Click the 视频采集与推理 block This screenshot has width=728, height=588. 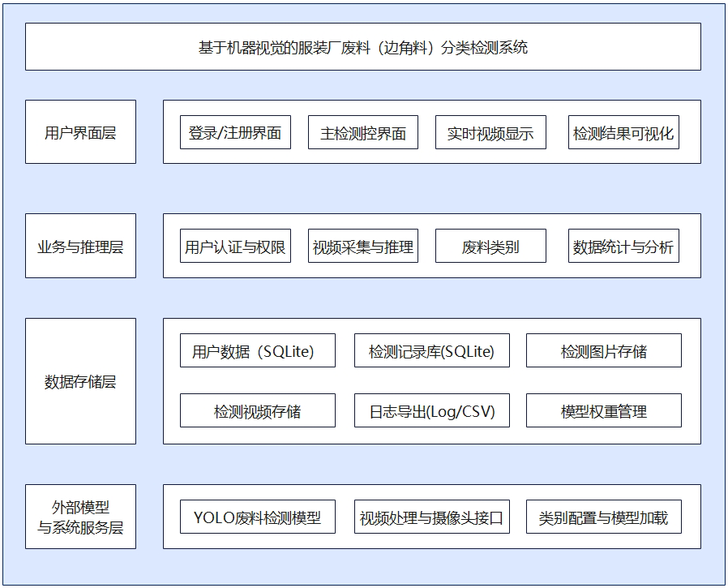tap(362, 247)
